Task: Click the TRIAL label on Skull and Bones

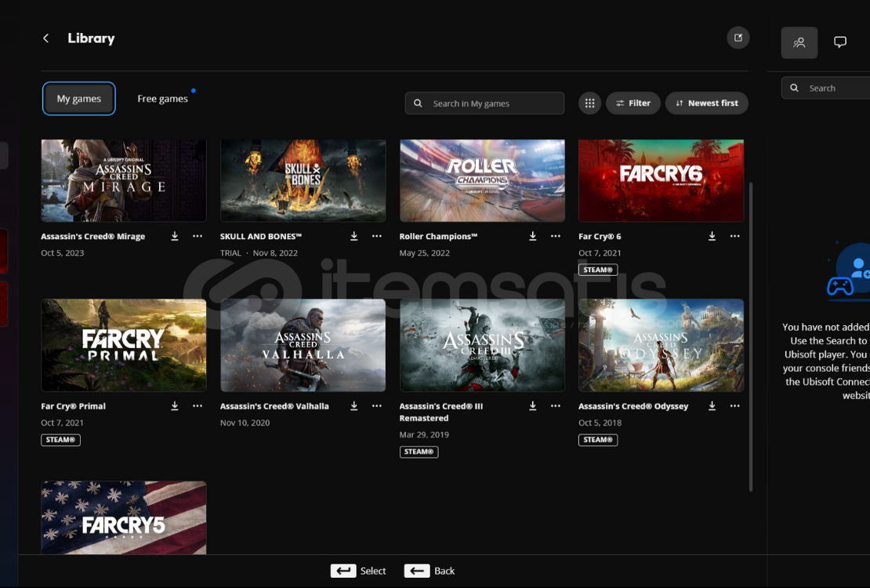Action: click(x=230, y=253)
